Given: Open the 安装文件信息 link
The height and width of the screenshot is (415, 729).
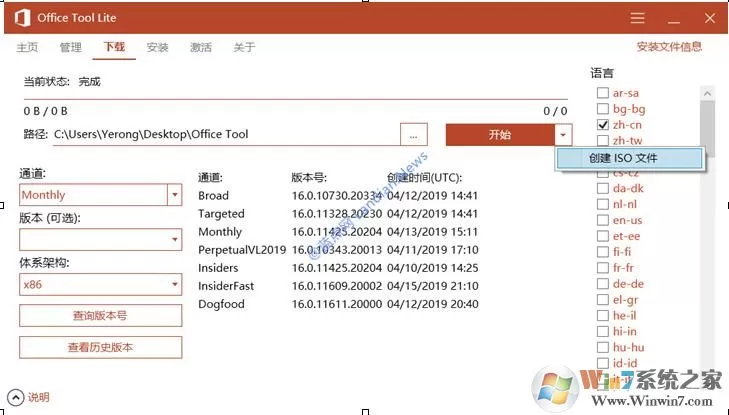Looking at the screenshot, I should [x=669, y=46].
